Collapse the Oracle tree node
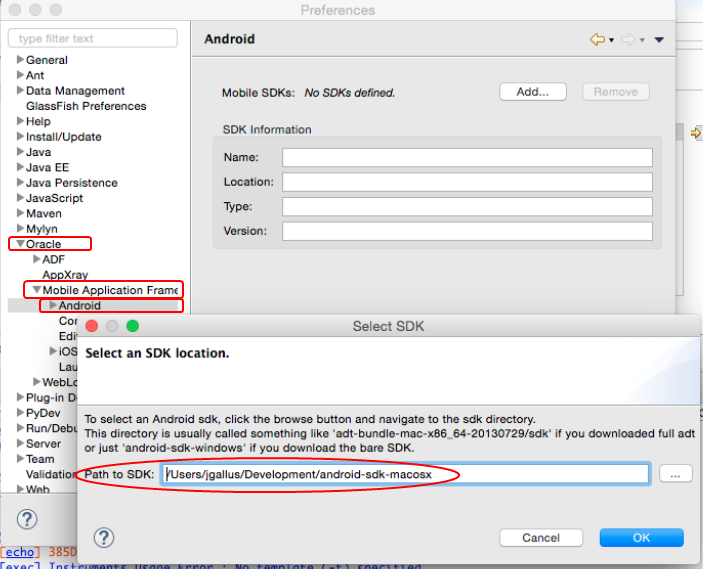The width and height of the screenshot is (704, 570). click(20, 244)
